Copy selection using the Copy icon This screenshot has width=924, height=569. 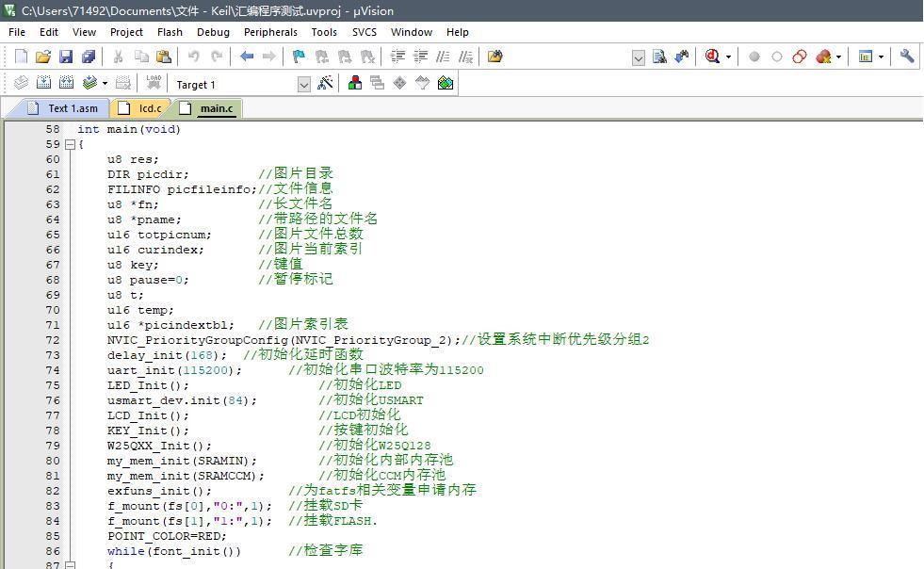(x=141, y=57)
